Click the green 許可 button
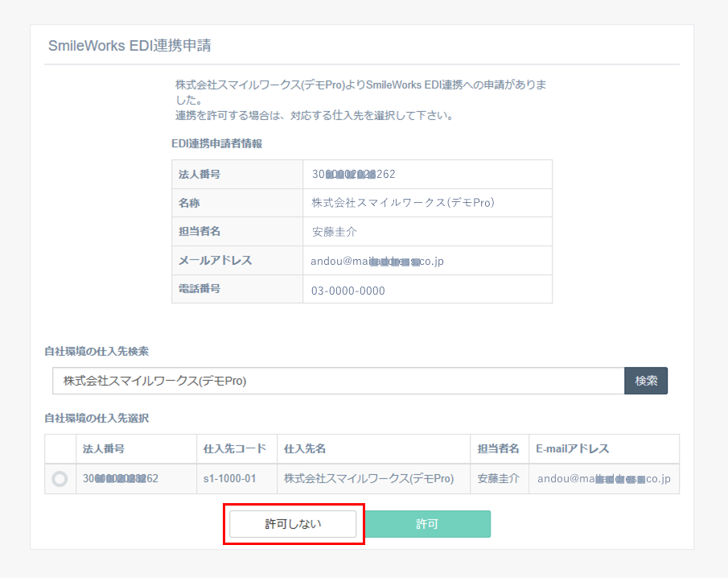The width and height of the screenshot is (728, 578). coord(428,524)
